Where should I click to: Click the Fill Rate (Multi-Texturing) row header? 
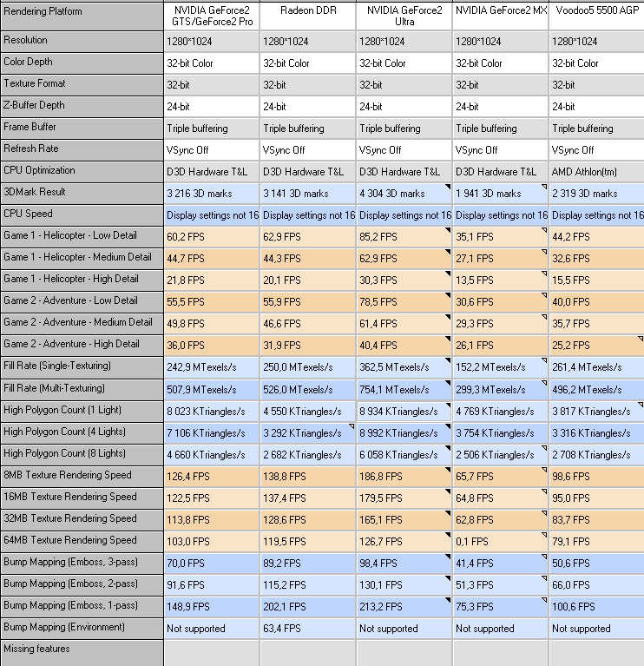point(82,389)
